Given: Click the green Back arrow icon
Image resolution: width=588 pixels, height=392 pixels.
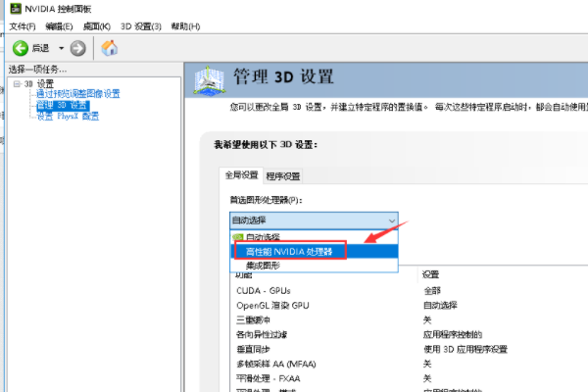Looking at the screenshot, I should (19, 47).
